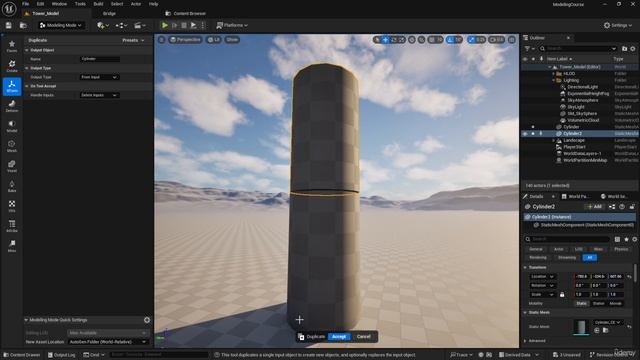Toggle grid snapping in the viewport toolbar
This screenshot has width=640, height=360.
[x=432, y=40]
